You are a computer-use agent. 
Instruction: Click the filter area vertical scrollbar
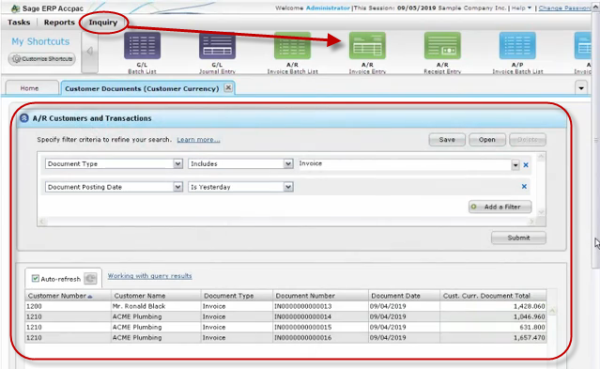(541, 184)
